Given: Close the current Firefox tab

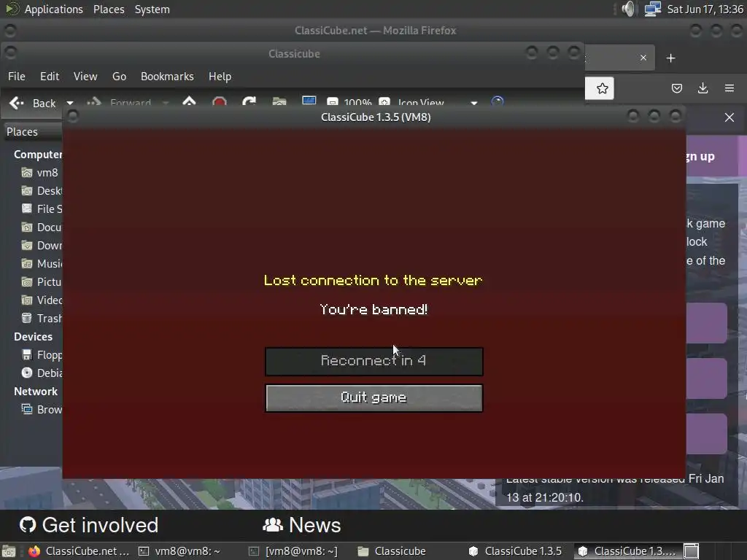Looking at the screenshot, I should [643, 58].
